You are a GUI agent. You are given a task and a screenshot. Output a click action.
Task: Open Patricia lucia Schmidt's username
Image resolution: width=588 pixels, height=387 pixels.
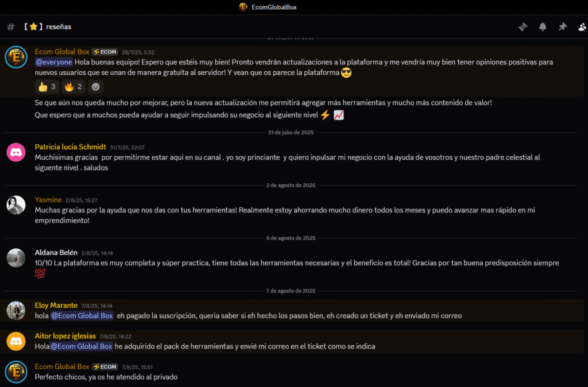(70, 147)
